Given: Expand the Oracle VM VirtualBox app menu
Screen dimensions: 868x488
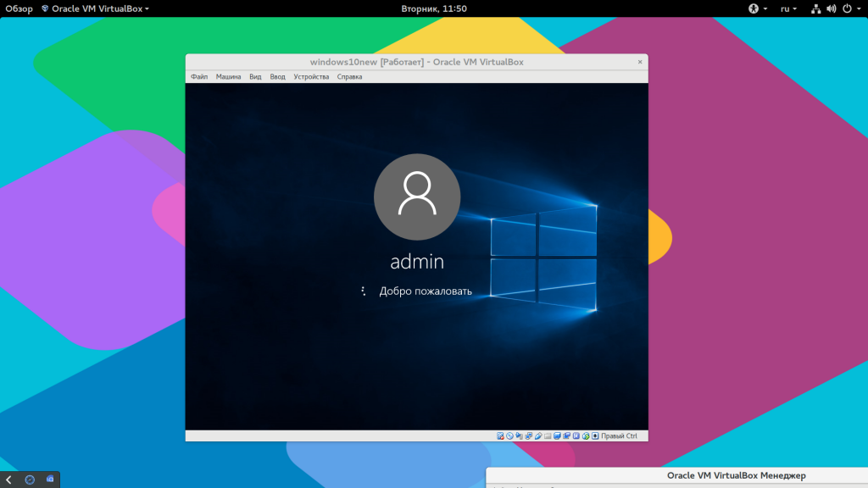Looking at the screenshot, I should point(95,8).
